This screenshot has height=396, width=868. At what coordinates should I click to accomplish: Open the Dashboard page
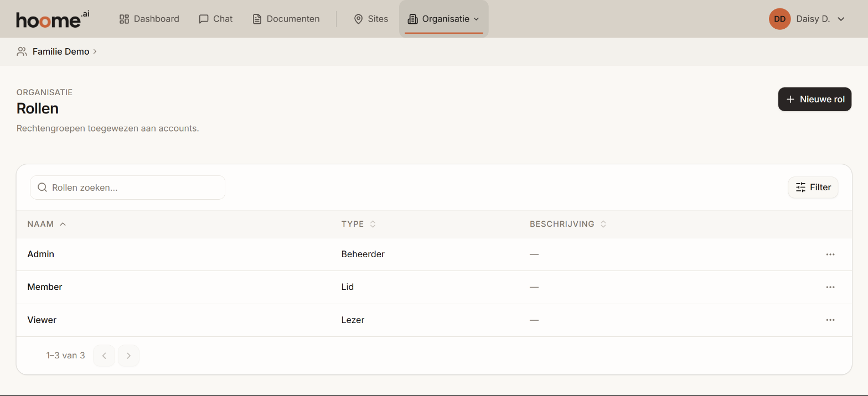(149, 19)
